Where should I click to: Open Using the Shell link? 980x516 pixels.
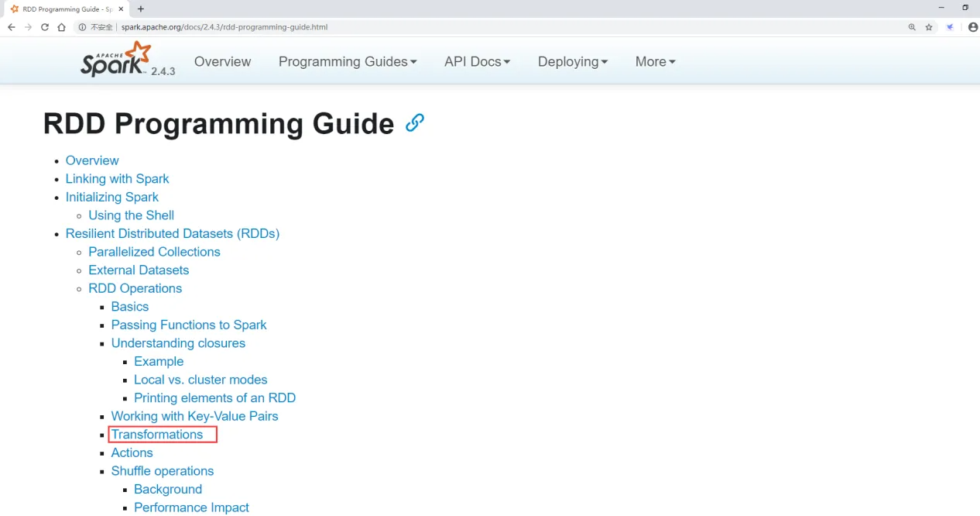point(131,215)
